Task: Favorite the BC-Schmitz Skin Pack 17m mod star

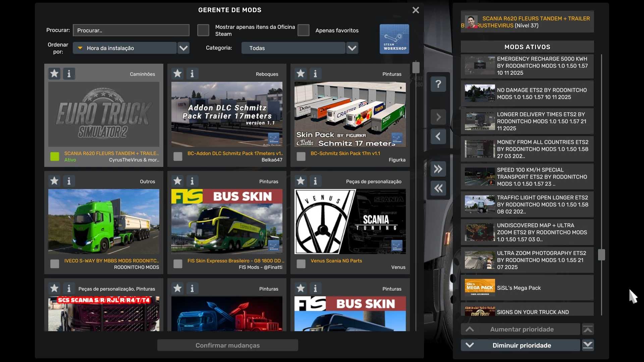Action: [301, 73]
